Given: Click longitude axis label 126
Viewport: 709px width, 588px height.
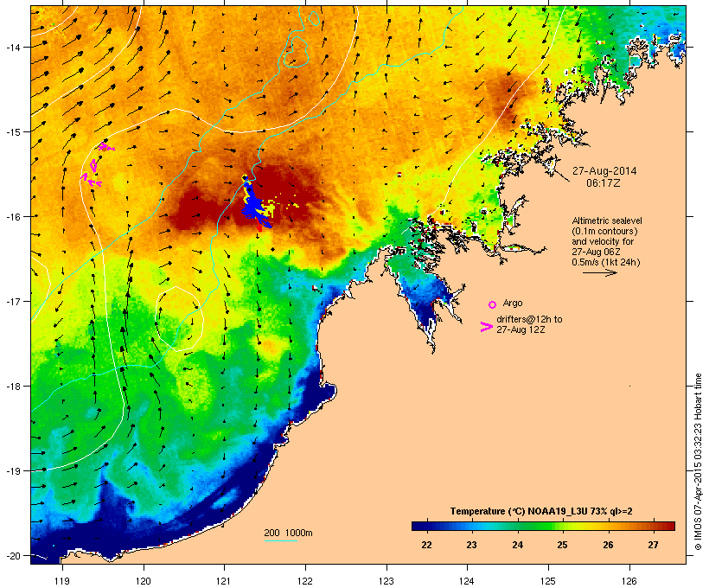Looking at the screenshot, I should (x=629, y=581).
